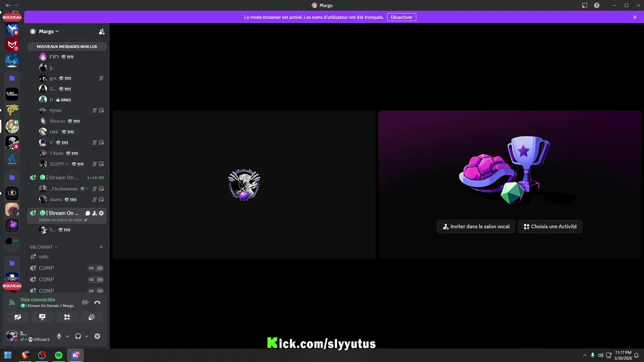Open server icon with badge 3

point(12,143)
